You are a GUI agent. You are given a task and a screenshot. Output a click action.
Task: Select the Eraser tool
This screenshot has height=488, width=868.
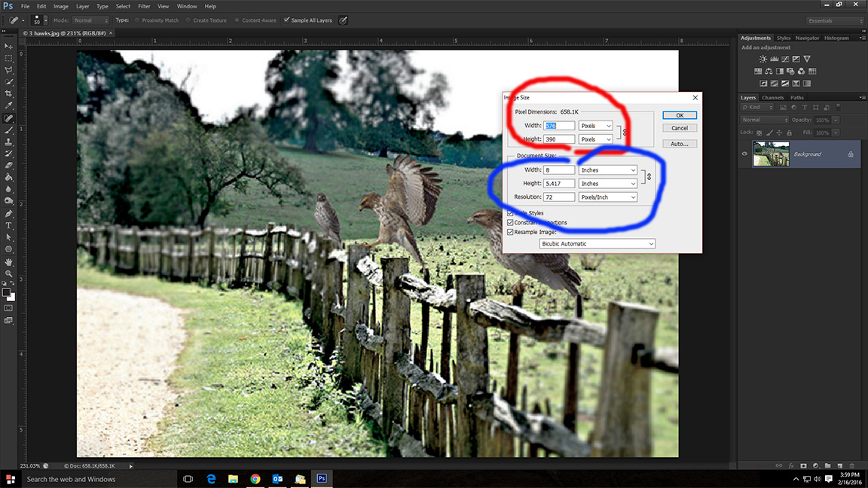[9, 166]
